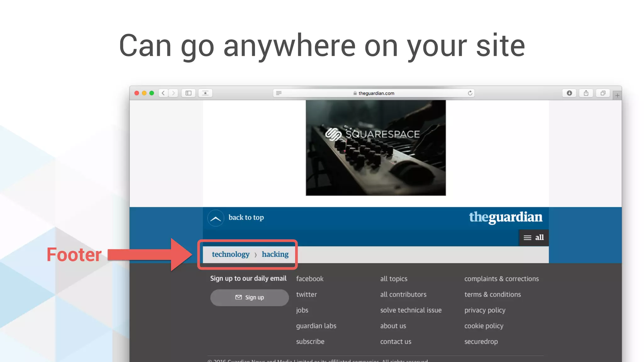Open the twitter footer link
The image size is (644, 362).
[306, 294]
